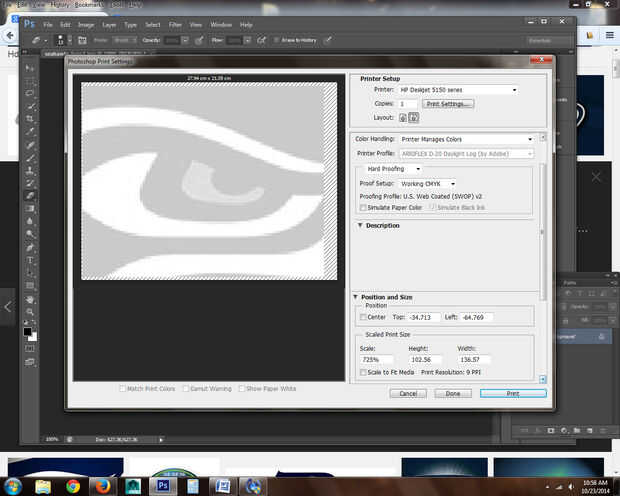Click the Photoshop icon in Windows taskbar
The height and width of the screenshot is (496, 620).
(162, 485)
